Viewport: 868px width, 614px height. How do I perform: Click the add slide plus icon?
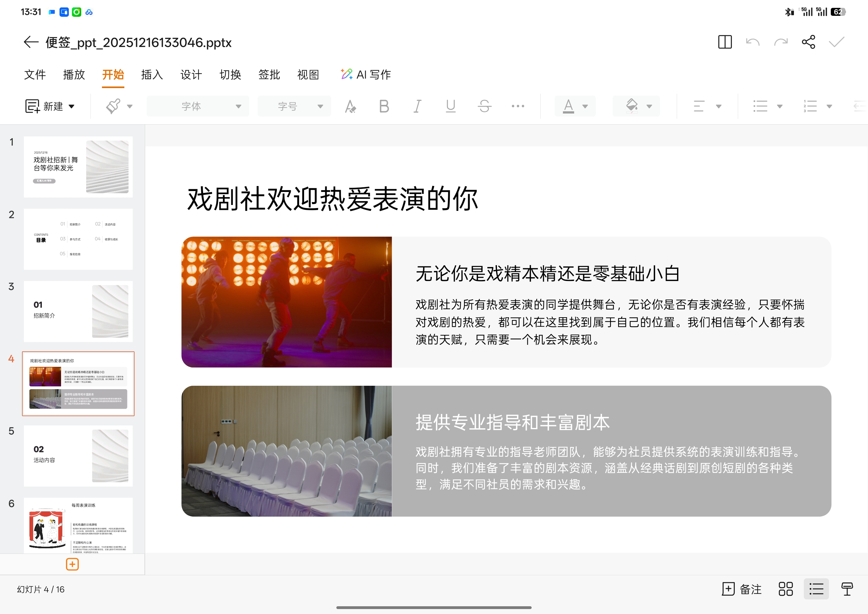(x=72, y=564)
